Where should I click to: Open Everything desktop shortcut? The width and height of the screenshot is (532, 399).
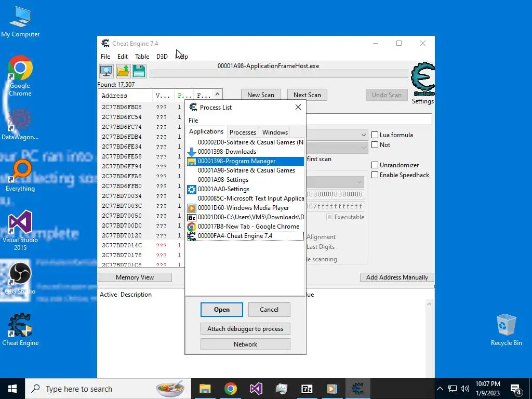coord(20,176)
